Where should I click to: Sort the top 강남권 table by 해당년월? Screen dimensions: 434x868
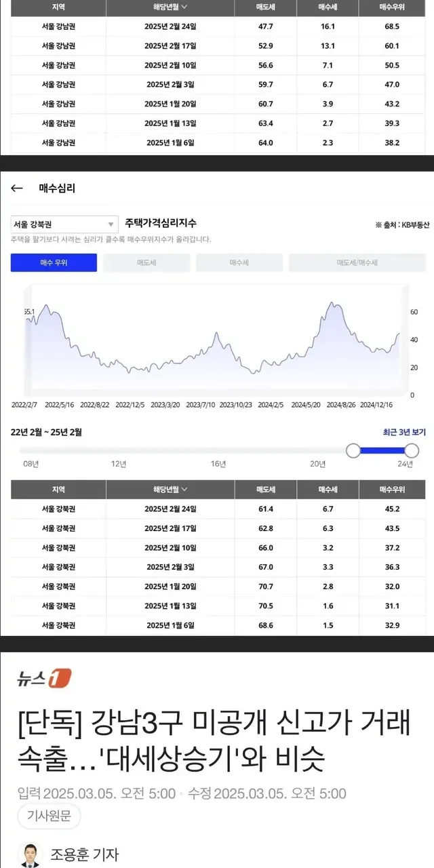pyautogui.click(x=170, y=7)
